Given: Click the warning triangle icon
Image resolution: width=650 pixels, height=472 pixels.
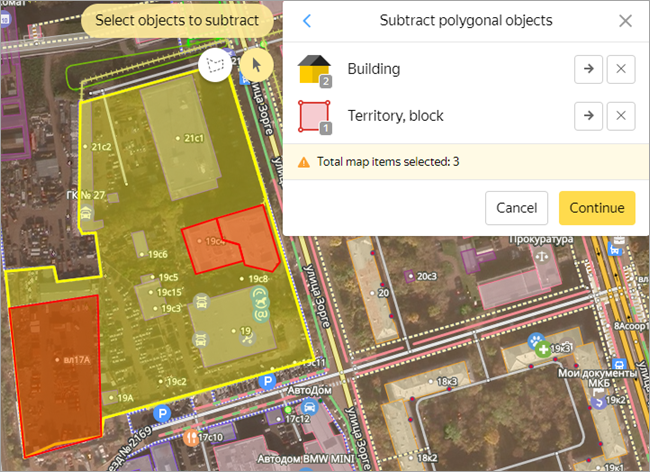Looking at the screenshot, I should pos(304,161).
